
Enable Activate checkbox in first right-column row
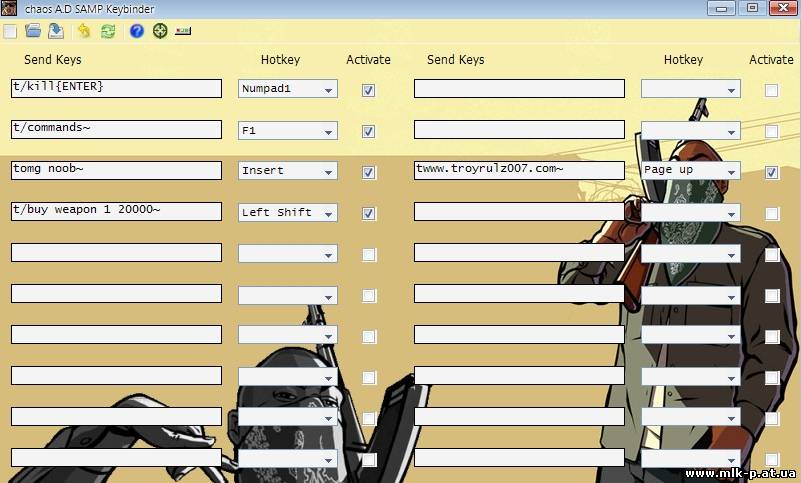tap(771, 90)
